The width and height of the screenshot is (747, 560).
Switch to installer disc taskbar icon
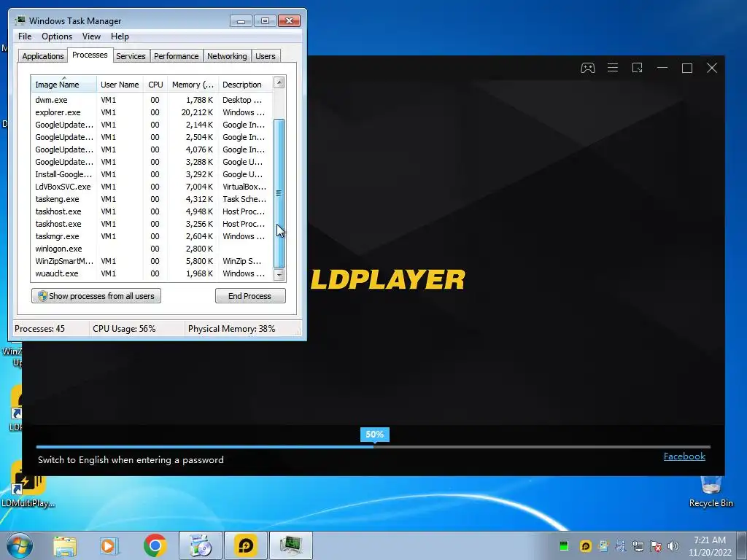click(x=201, y=545)
